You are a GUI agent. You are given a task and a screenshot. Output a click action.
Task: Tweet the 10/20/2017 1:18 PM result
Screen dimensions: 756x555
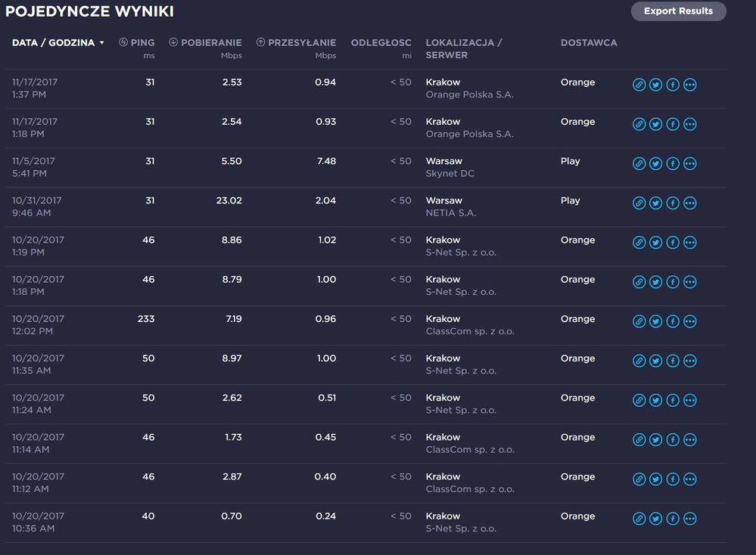coord(655,282)
